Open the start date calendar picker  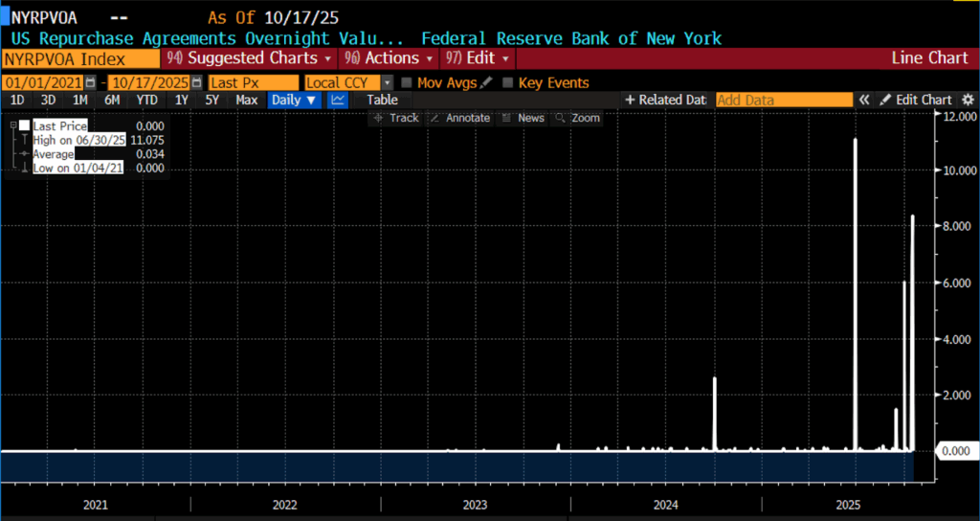91,83
